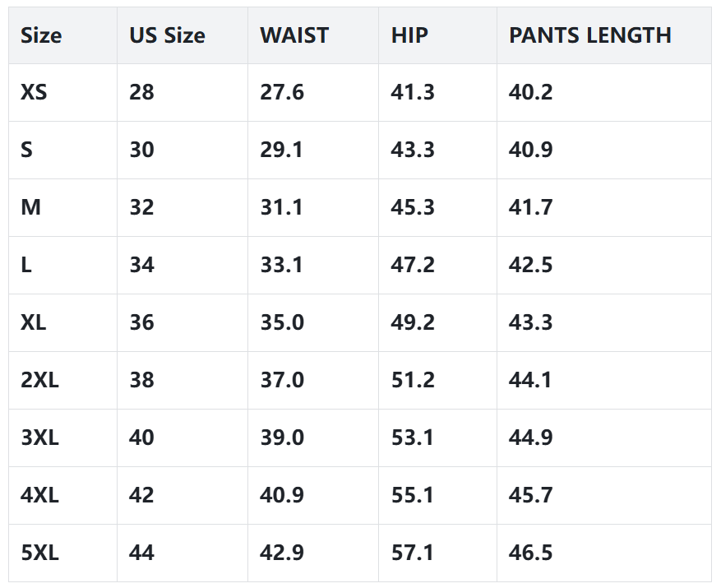
Task: Click waist value 27.6
Action: 282,92
